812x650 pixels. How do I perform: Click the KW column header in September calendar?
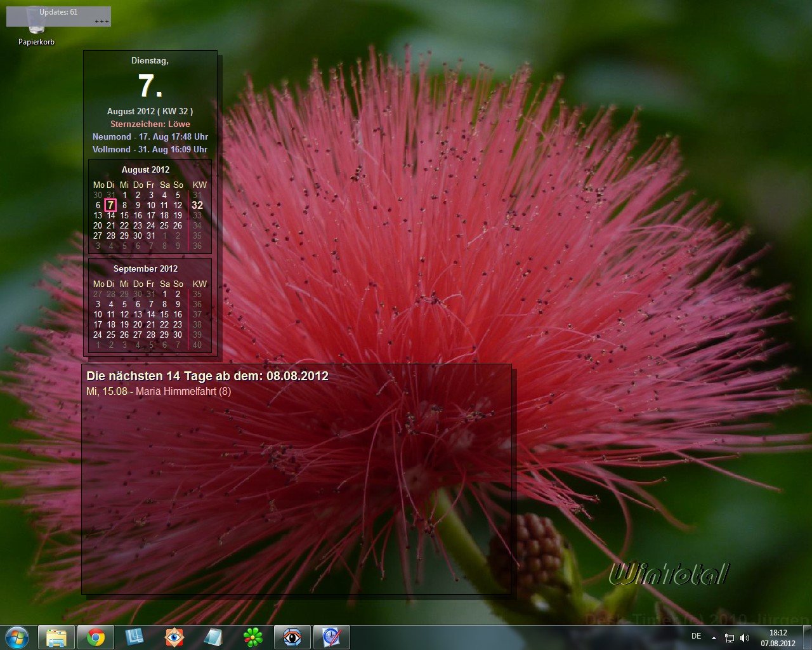[x=199, y=284]
